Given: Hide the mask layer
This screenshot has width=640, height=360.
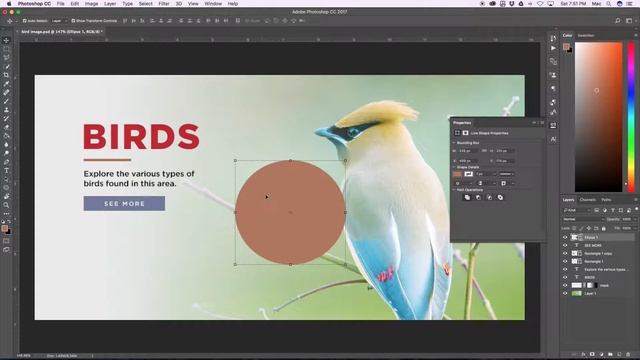Looking at the screenshot, I should [x=565, y=285].
